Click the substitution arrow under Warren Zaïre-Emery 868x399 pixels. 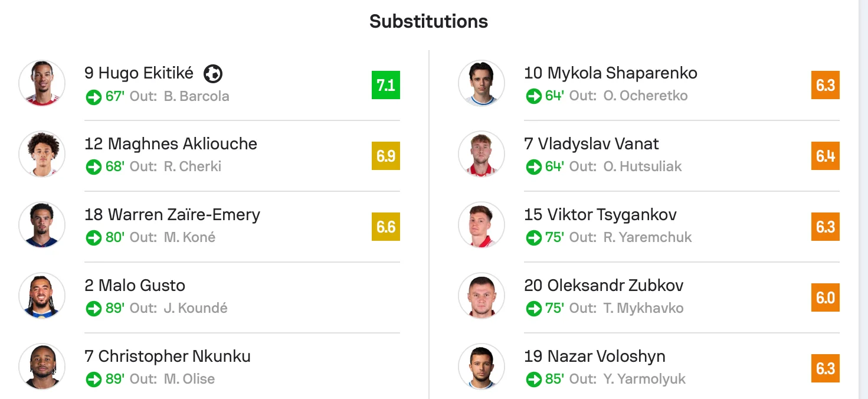94,238
